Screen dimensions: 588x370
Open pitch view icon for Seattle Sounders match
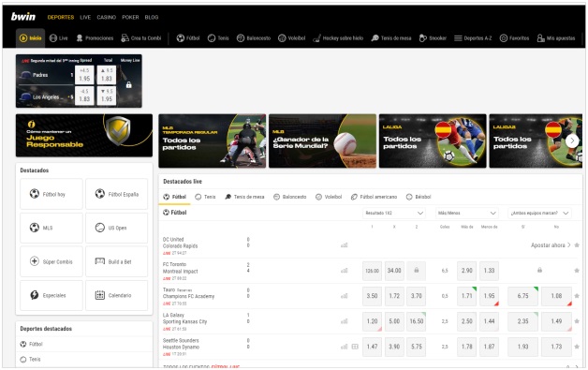pos(355,347)
